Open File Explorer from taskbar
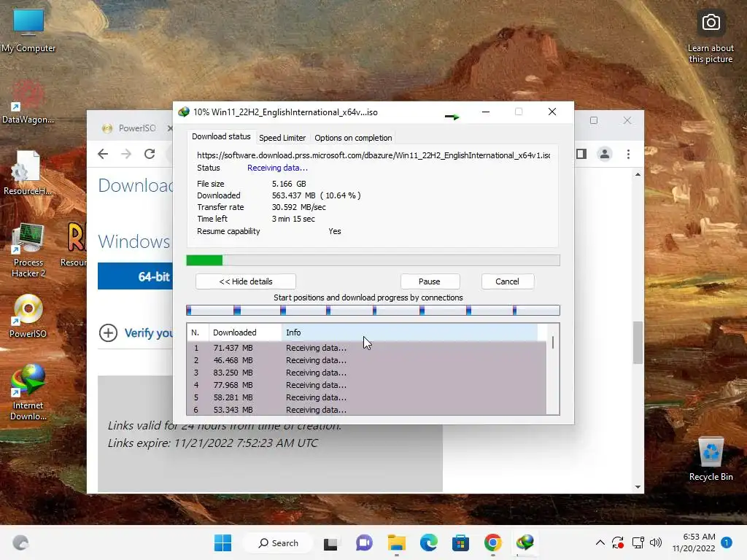 (x=396, y=542)
